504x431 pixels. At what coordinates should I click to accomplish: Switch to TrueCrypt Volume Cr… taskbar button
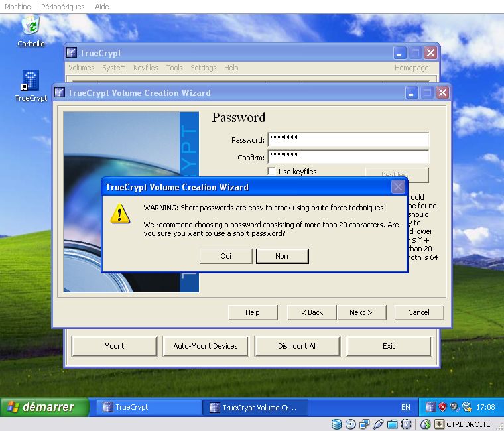255,407
